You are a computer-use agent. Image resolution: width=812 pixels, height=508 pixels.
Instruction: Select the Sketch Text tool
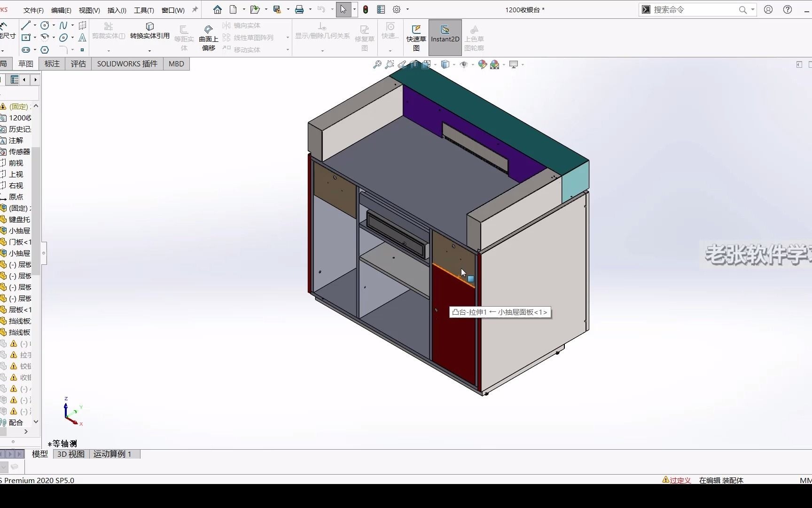[x=82, y=38]
